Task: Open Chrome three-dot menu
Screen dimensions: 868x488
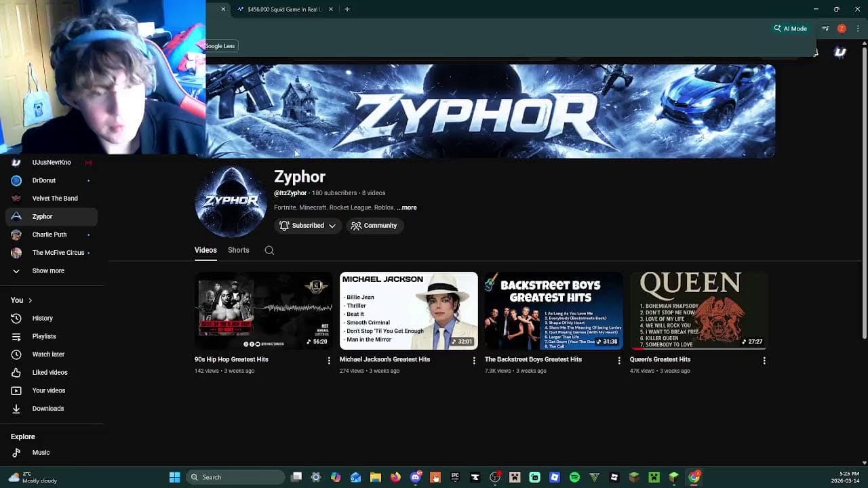Action: coord(858,28)
